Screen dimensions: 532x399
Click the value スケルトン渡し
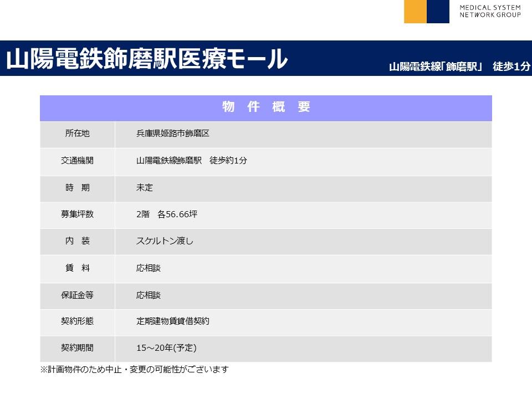165,241
